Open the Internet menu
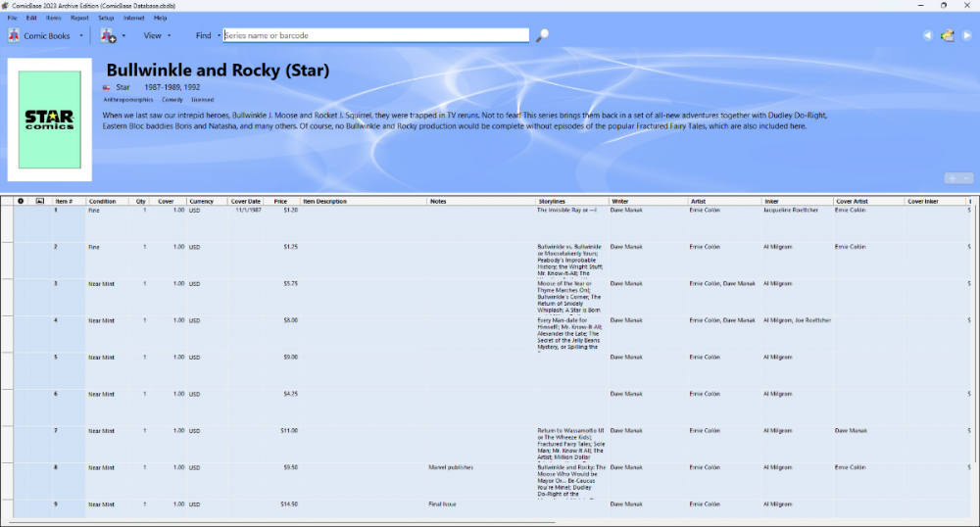This screenshot has width=980, height=527. pos(133,18)
